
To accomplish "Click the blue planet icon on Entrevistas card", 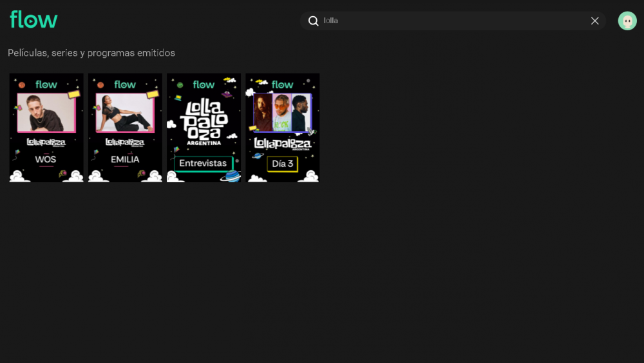I will (x=230, y=176).
